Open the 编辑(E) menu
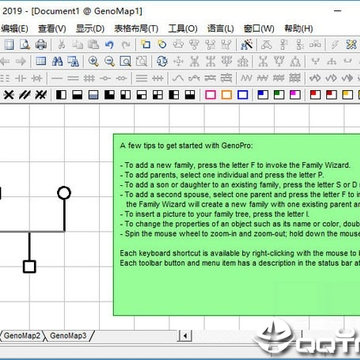Viewport: 360px width, 360px height. [x=14, y=29]
